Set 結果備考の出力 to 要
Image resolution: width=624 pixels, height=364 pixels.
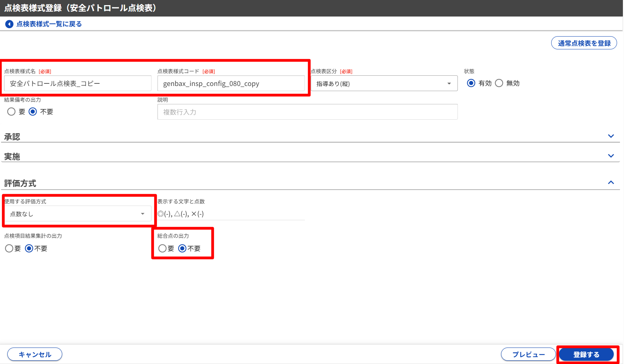click(12, 112)
